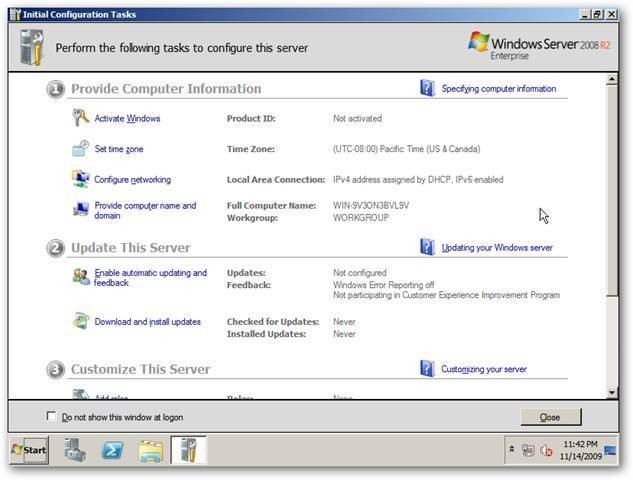Click the Download and install updates icon
Image resolution: width=633 pixels, height=480 pixels.
pyautogui.click(x=80, y=321)
